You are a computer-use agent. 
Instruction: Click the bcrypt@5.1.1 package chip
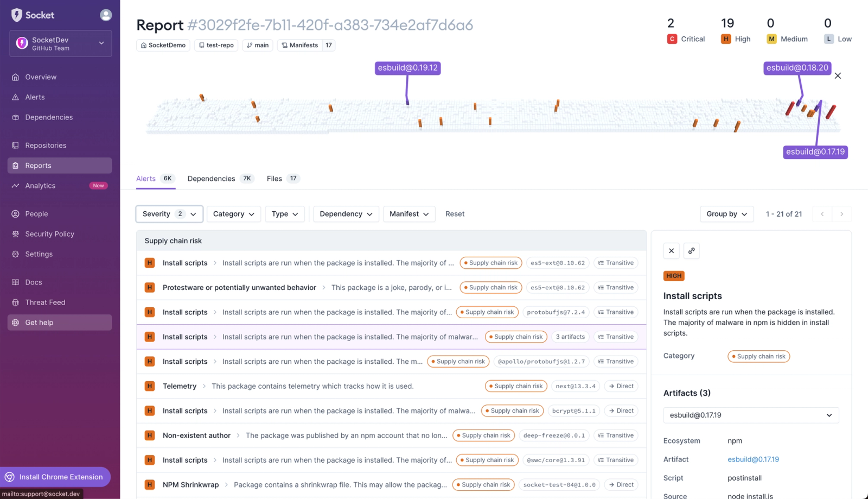pos(573,411)
